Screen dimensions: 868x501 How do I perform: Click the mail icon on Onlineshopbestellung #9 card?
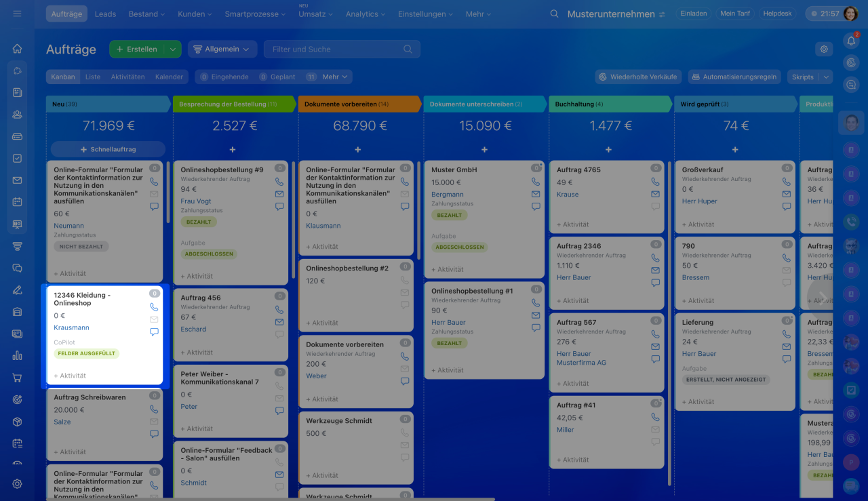click(279, 194)
